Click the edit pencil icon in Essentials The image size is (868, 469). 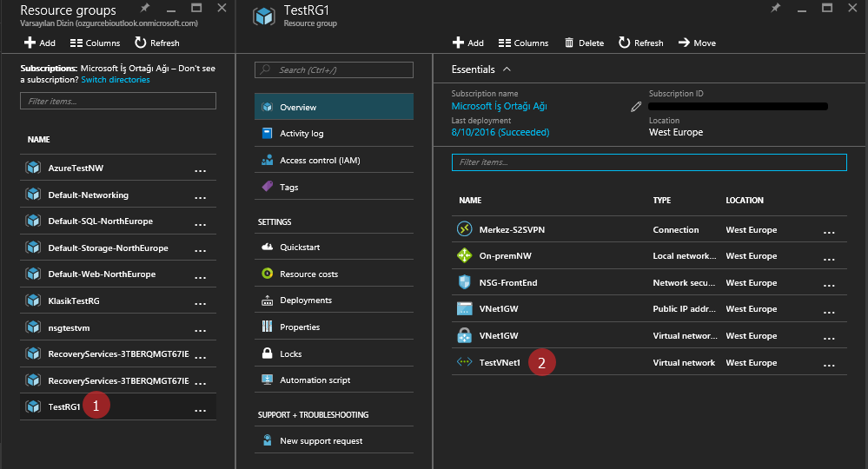coord(636,107)
